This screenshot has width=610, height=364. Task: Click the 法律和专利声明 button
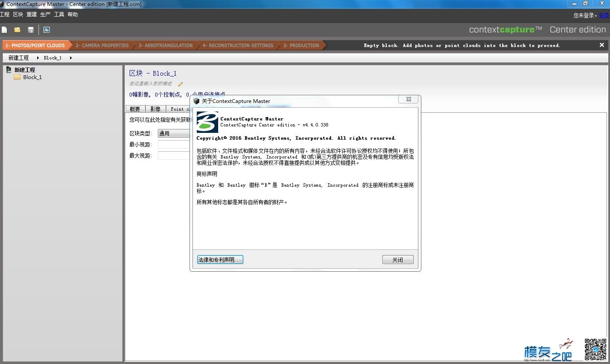pos(220,260)
